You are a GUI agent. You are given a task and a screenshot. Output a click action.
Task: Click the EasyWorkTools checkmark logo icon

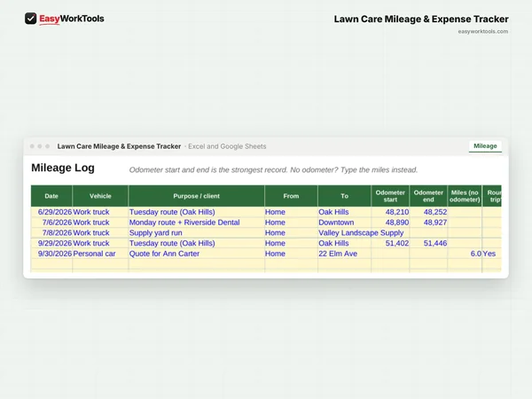[x=30, y=19]
